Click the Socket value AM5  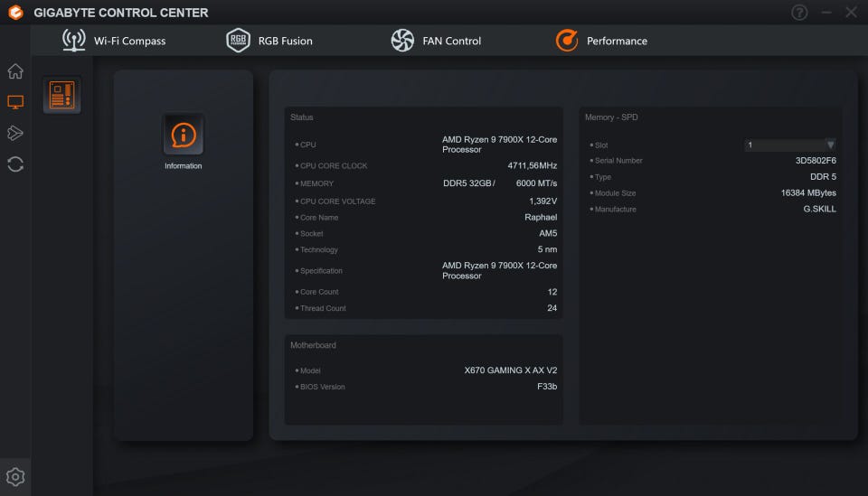click(548, 233)
